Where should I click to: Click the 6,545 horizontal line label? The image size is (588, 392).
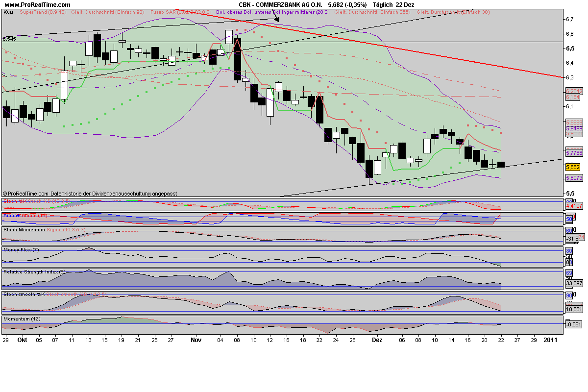(9, 38)
